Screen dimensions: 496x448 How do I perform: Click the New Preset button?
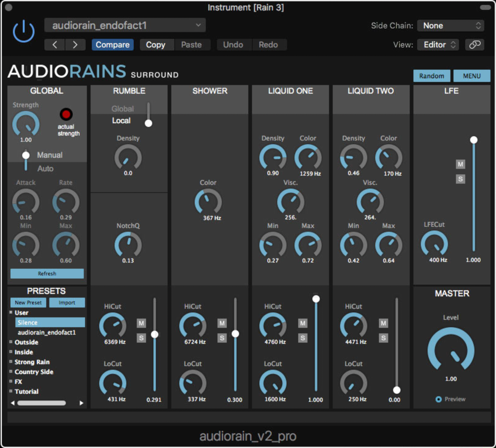(28, 303)
